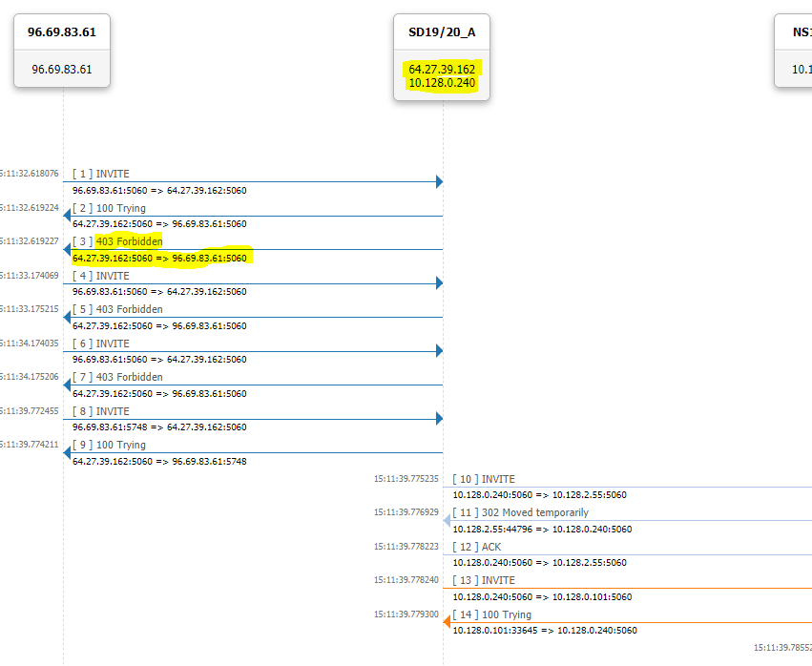The width and height of the screenshot is (812, 666).
Task: Open message [ 1 ] INVITE
Action: (x=113, y=174)
